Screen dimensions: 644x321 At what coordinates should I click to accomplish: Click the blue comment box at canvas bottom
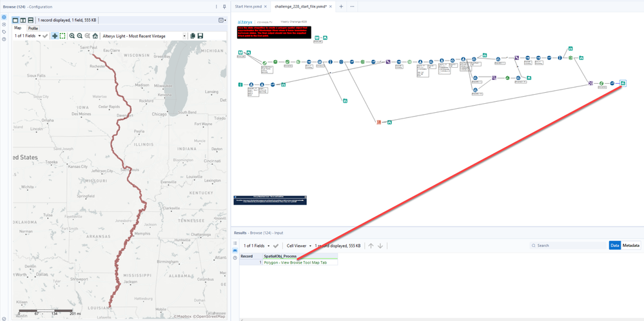pyautogui.click(x=270, y=200)
